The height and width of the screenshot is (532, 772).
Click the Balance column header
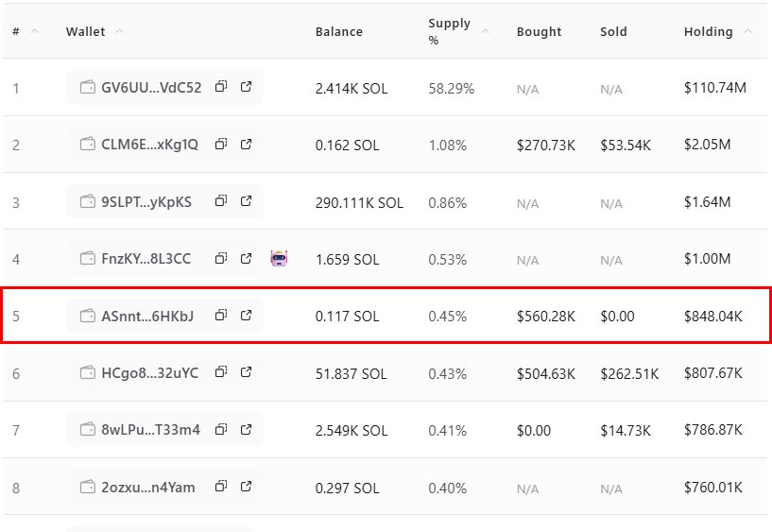click(x=338, y=31)
